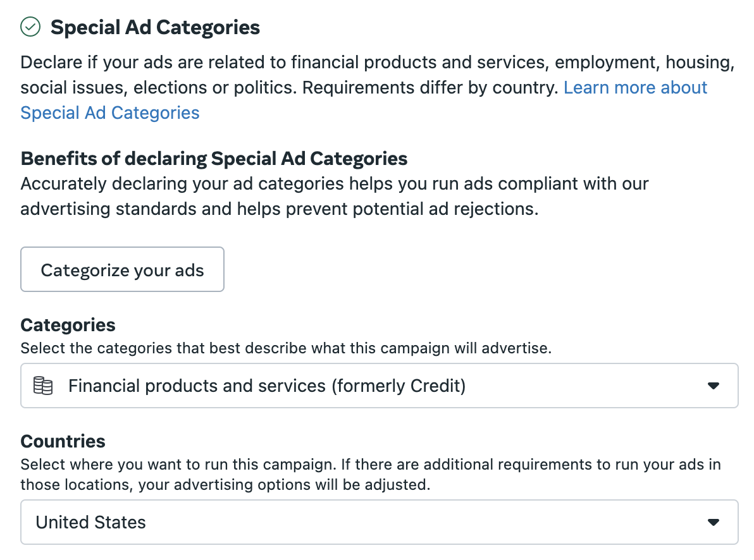Click the 'advertising standards and helps prevent' line

[x=280, y=209]
